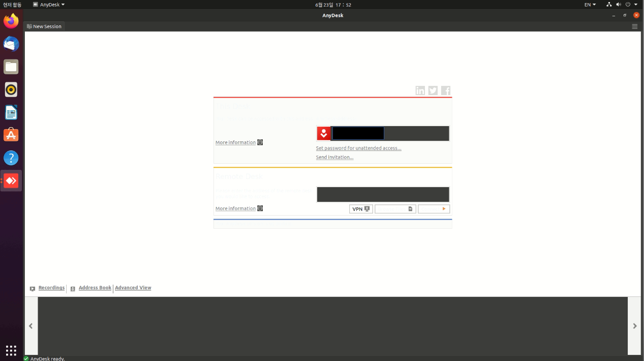Image resolution: width=644 pixels, height=361 pixels.
Task: Open Files manager from the dock
Action: click(x=11, y=67)
